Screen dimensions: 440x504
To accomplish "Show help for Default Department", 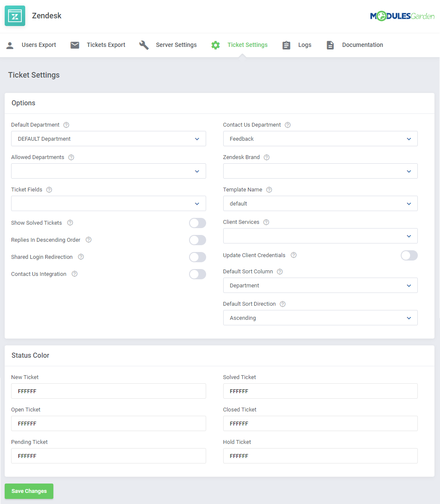I will (66, 125).
